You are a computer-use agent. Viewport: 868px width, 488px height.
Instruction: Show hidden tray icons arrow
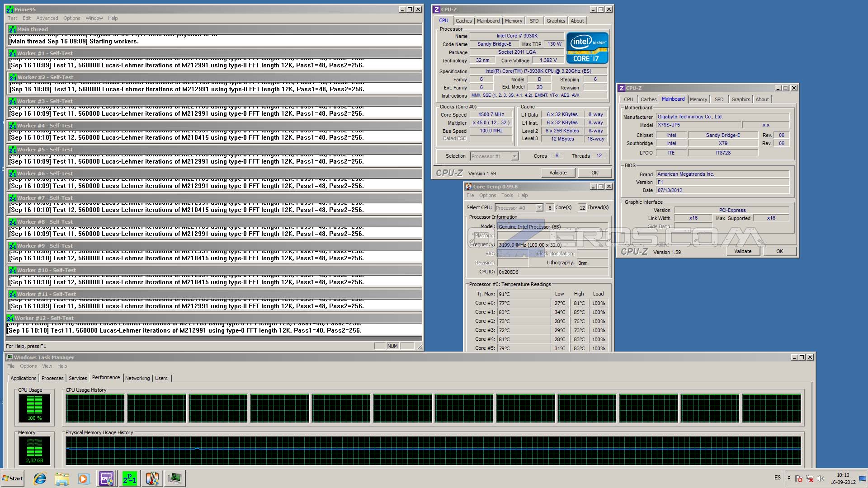tap(789, 478)
